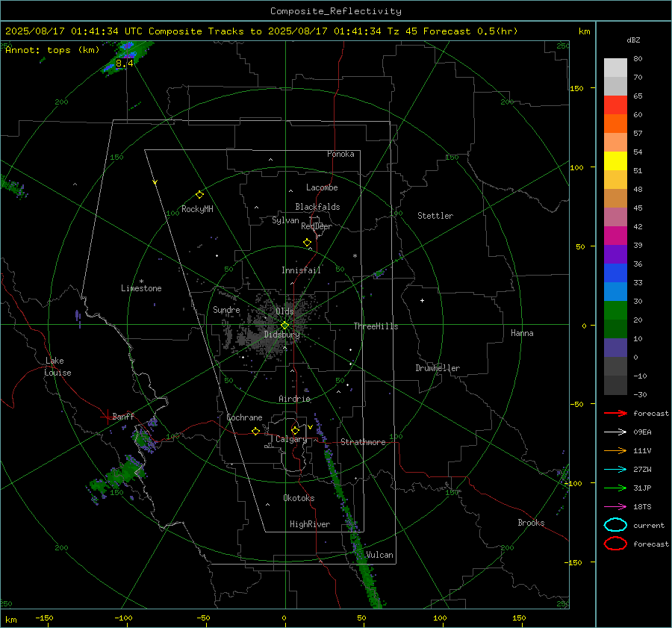Viewport: 672px width, 628px height.
Task: Click the dBZ legend heading
Action: (633, 40)
